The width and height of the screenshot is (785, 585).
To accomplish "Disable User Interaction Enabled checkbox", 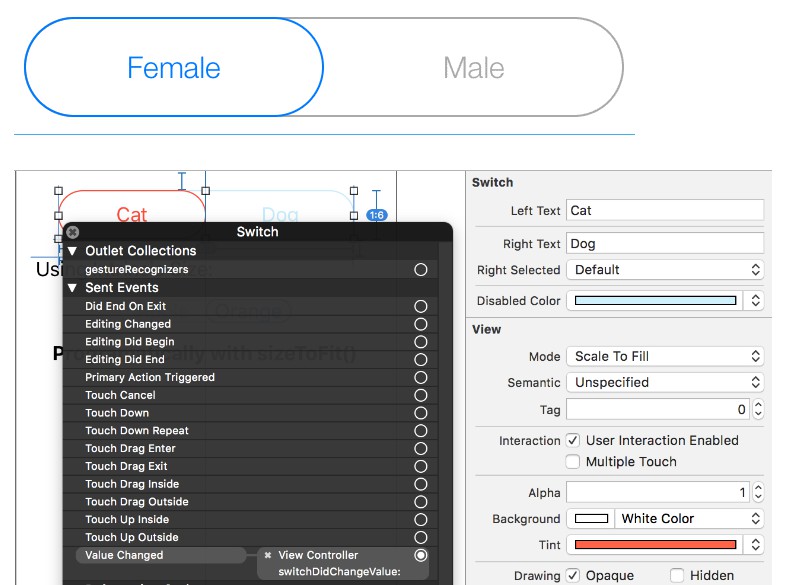I will 573,440.
